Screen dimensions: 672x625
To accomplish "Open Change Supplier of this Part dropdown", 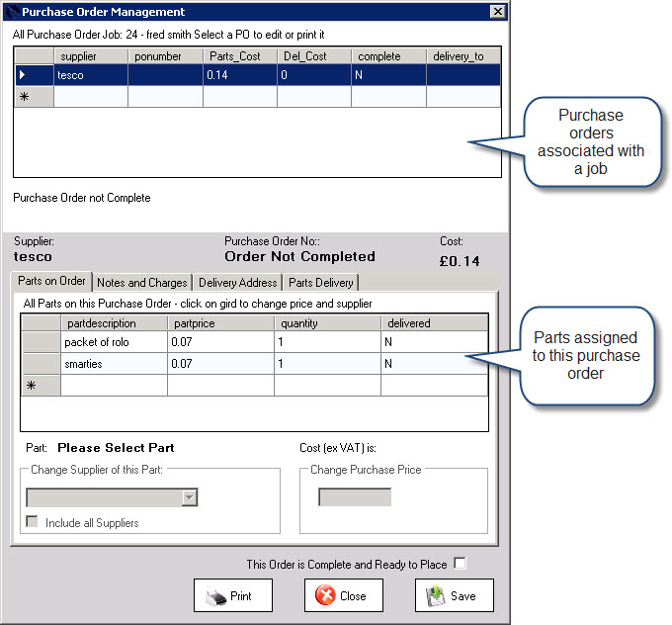I will click(x=189, y=497).
